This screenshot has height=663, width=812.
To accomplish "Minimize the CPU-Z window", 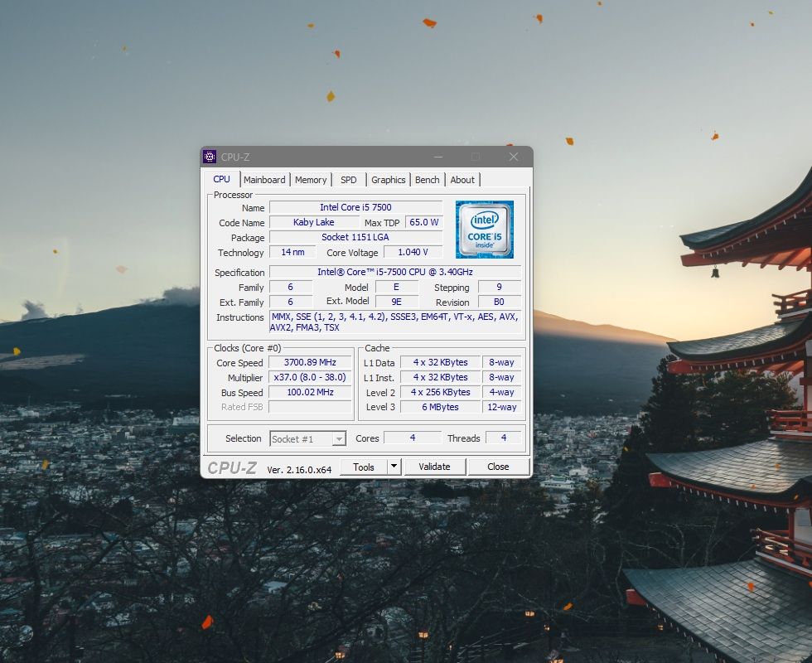I will (x=438, y=157).
